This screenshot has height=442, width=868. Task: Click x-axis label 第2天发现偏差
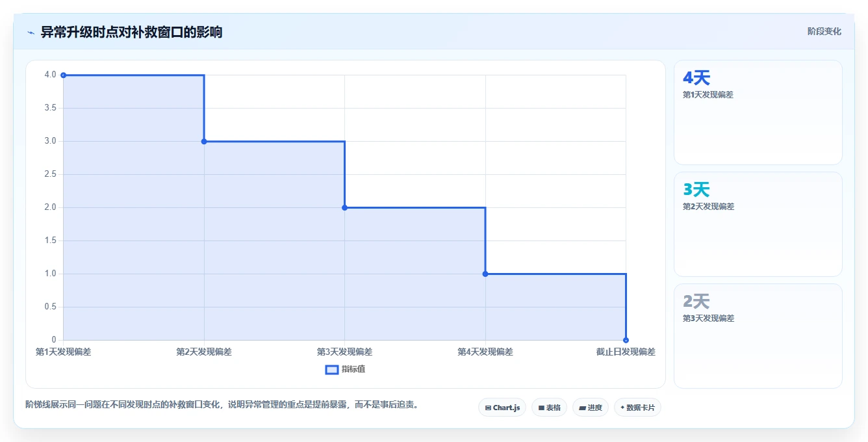pyautogui.click(x=204, y=352)
